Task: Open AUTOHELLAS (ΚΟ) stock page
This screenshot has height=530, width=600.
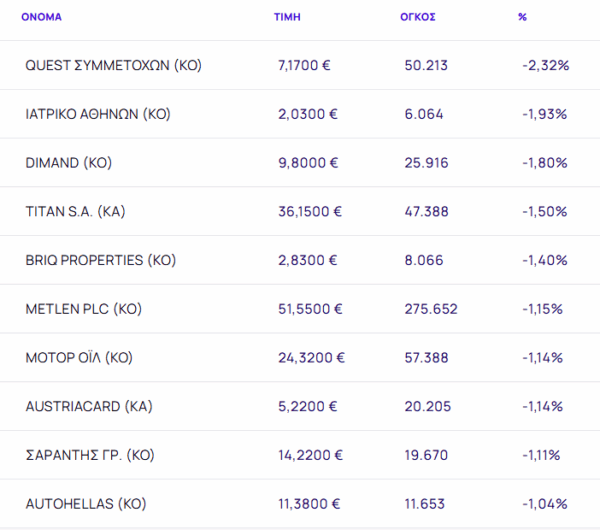Action: (86, 504)
